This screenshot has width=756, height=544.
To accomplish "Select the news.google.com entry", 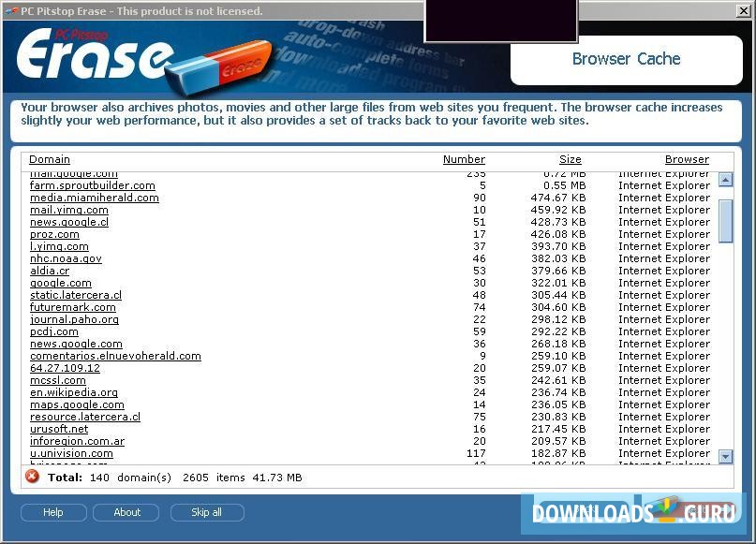I will (76, 344).
